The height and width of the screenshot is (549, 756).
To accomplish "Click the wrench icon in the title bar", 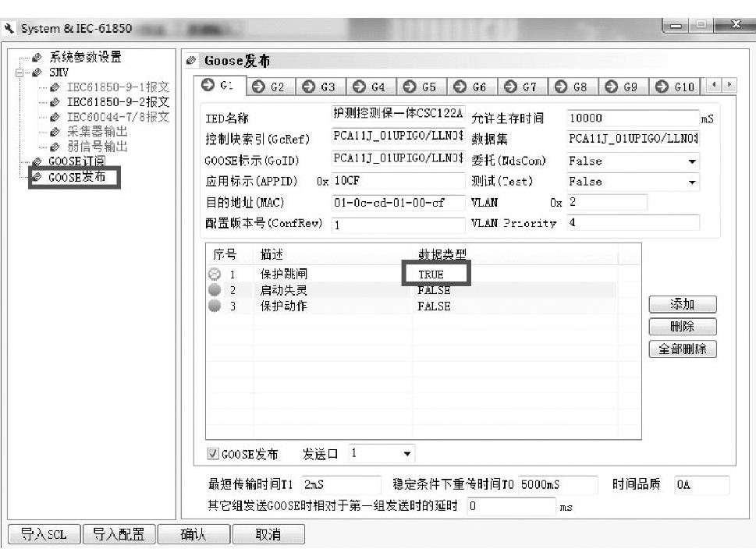I will (x=9, y=28).
